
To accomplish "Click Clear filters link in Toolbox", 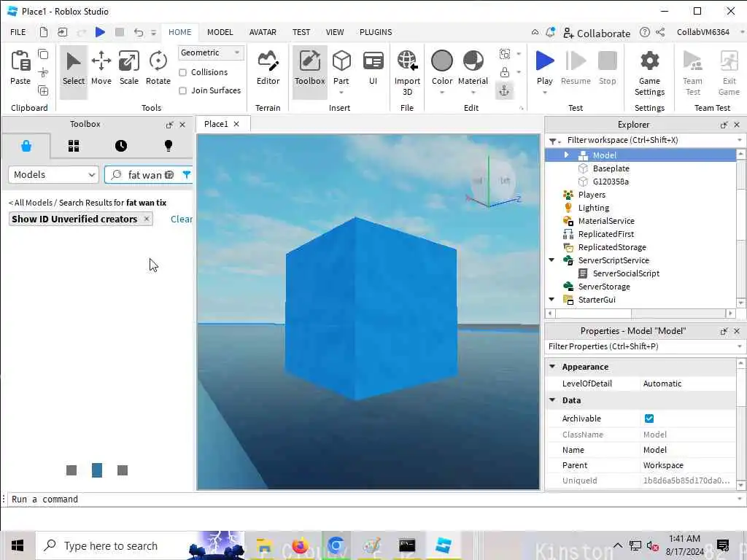I will [x=182, y=219].
